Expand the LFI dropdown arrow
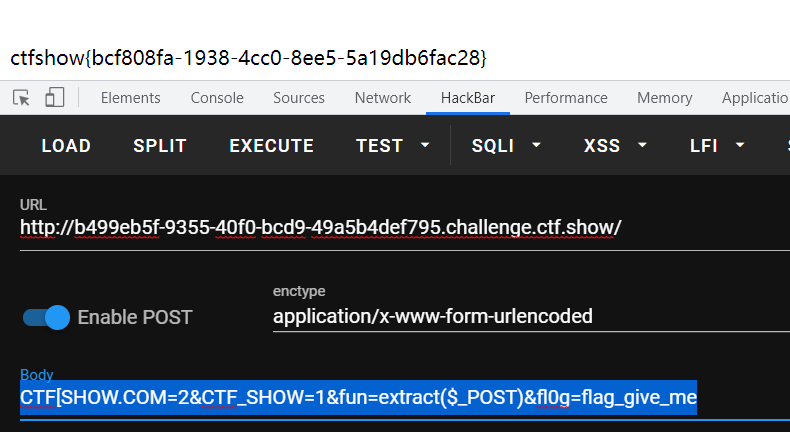 [740, 145]
